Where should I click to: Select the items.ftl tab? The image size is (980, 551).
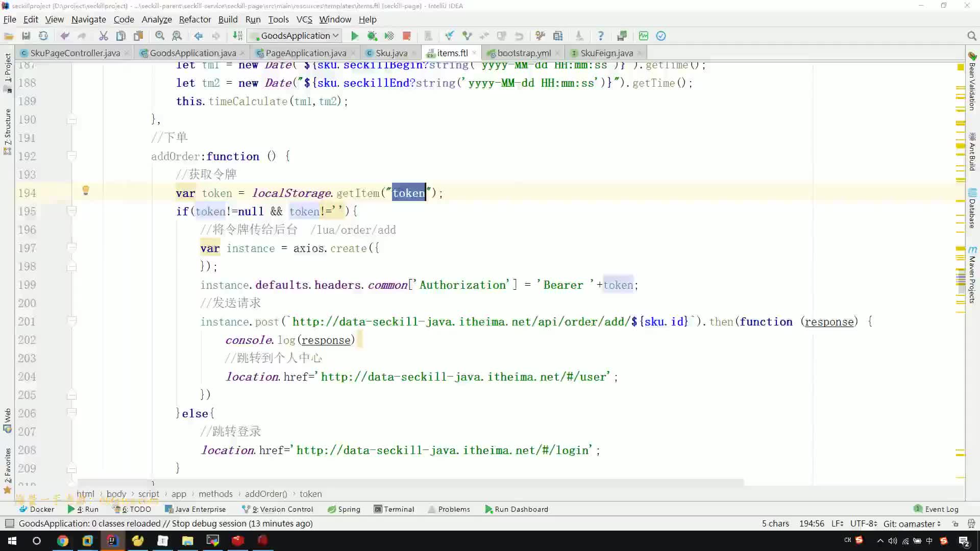452,53
